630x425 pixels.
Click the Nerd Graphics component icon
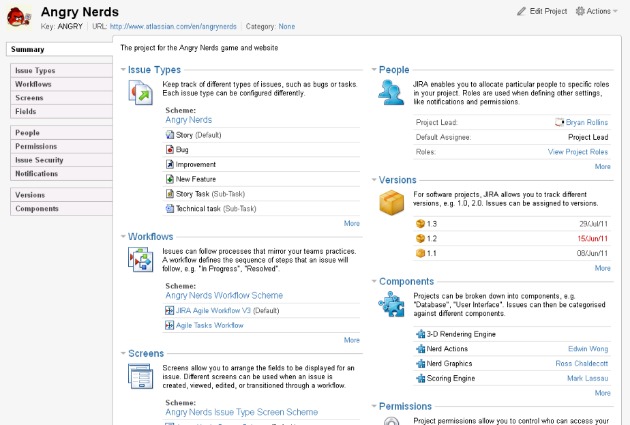tap(420, 364)
